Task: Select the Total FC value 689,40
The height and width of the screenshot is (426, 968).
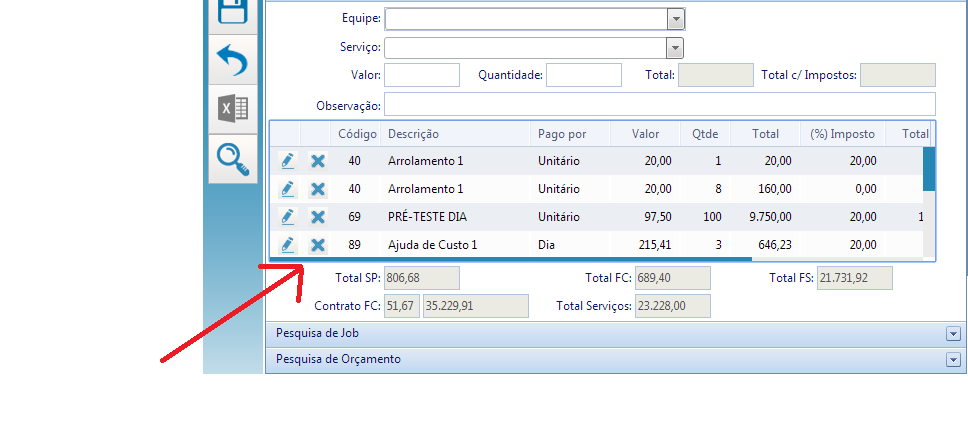Action: click(x=672, y=278)
